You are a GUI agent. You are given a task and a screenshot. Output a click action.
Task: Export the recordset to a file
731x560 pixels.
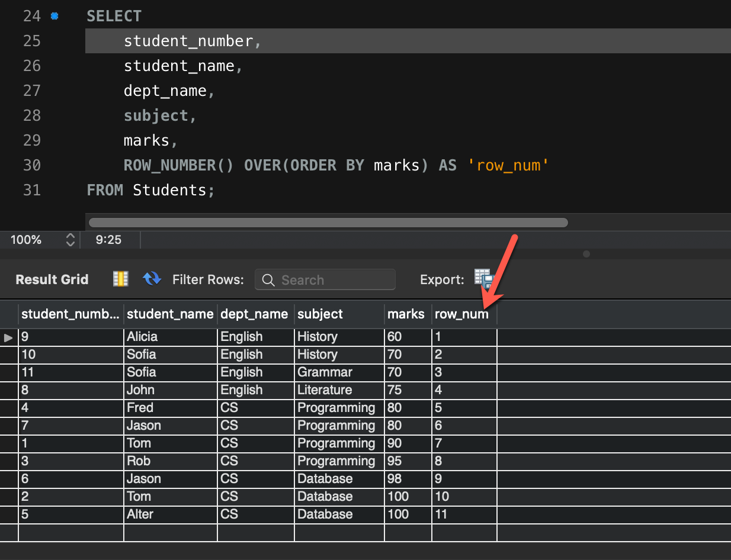point(483,279)
